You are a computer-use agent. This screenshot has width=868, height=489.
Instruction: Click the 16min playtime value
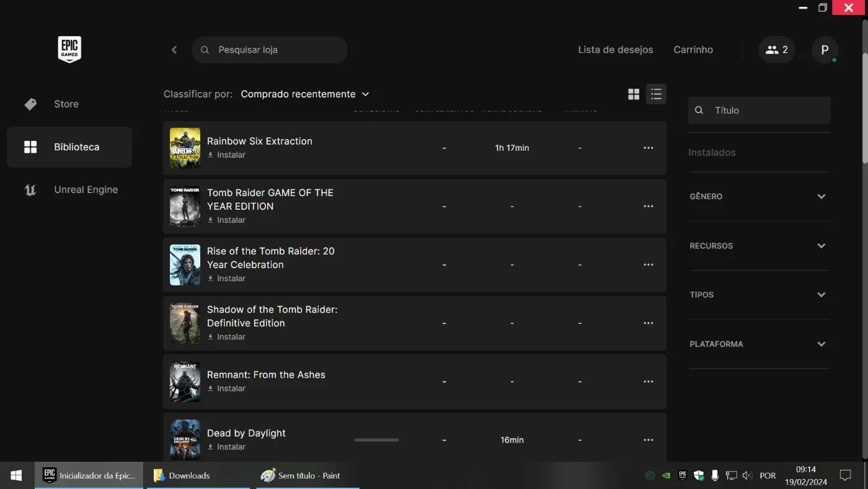click(512, 440)
